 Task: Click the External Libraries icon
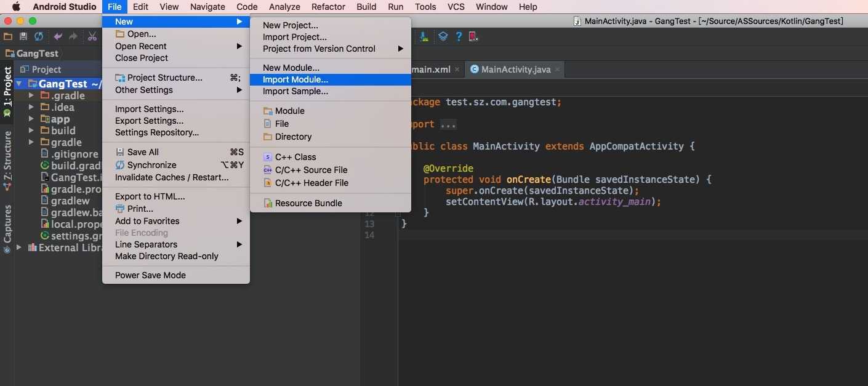31,247
